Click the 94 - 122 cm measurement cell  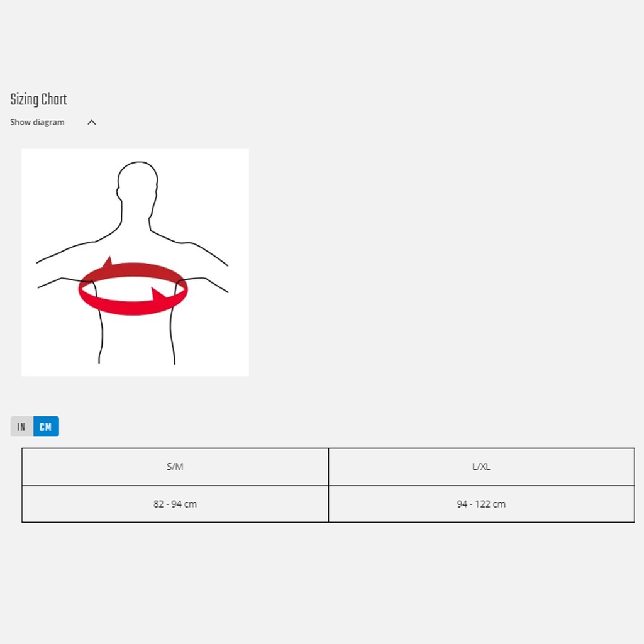481,504
